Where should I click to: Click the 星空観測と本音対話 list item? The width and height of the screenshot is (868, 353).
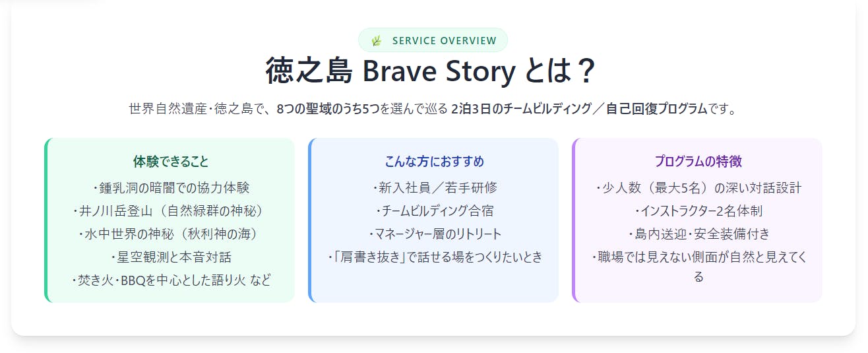tap(171, 257)
